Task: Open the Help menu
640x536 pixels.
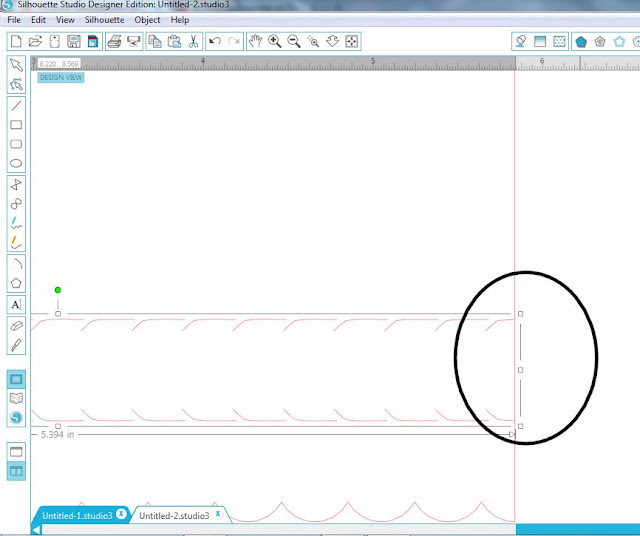Action: coord(180,20)
